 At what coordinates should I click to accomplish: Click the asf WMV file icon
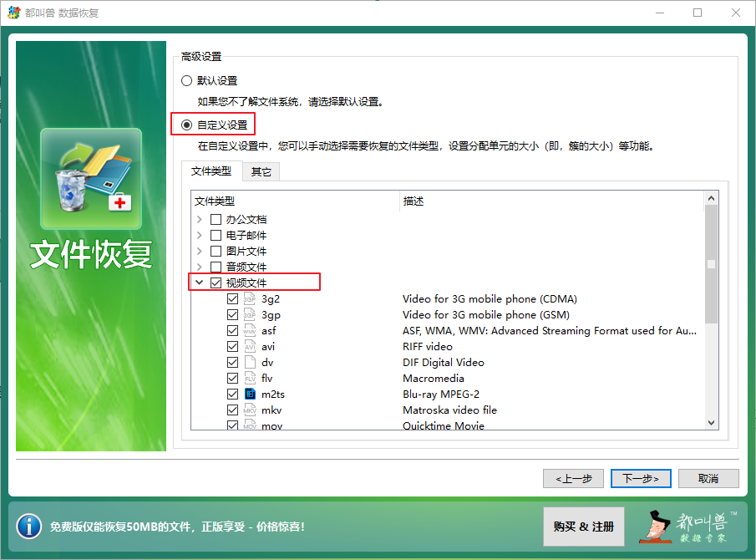(249, 330)
